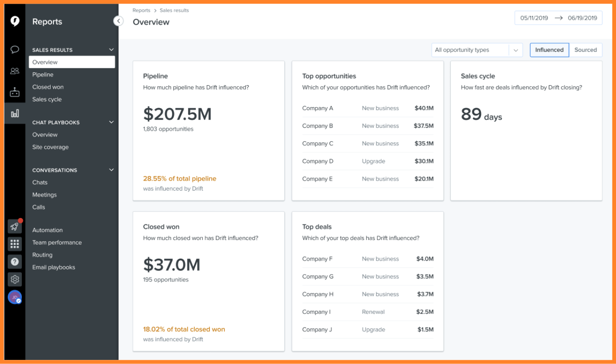Select Company F deal row

[368, 259]
